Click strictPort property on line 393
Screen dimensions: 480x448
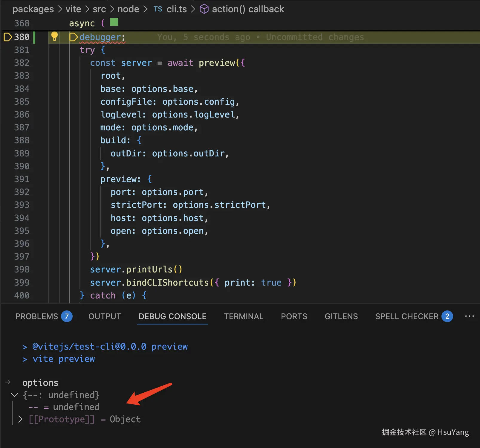click(x=136, y=205)
